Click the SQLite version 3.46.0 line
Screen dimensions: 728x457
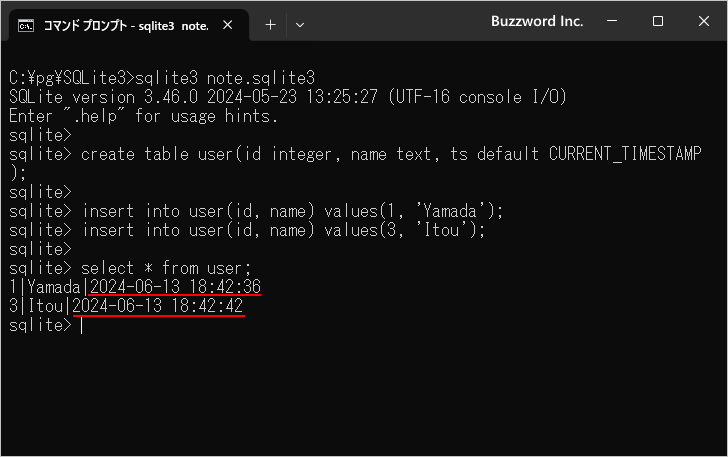288,97
